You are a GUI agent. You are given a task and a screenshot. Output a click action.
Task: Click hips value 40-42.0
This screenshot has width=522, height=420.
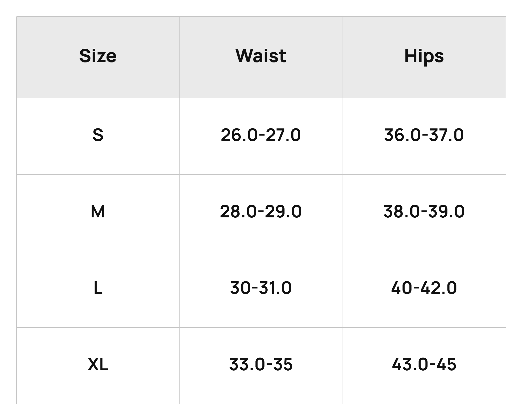click(424, 288)
